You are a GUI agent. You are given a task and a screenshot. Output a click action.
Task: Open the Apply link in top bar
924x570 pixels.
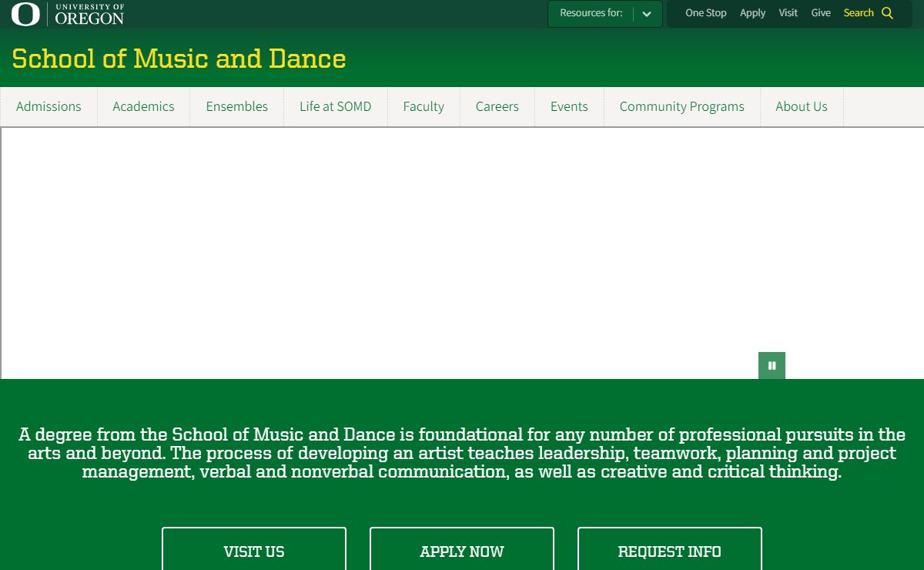point(752,13)
